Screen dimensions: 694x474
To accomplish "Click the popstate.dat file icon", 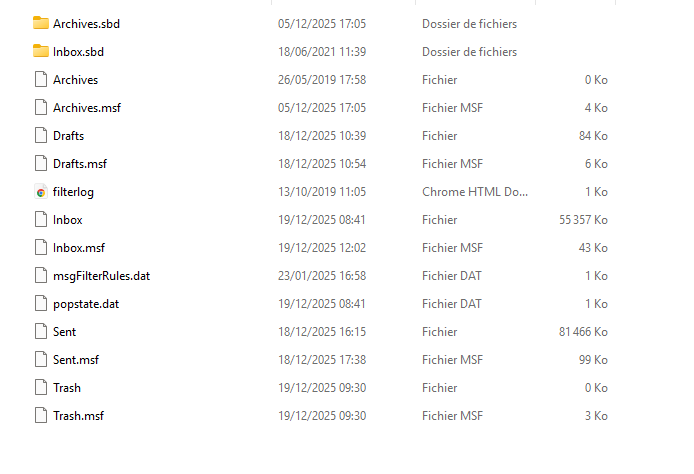I will coord(40,303).
